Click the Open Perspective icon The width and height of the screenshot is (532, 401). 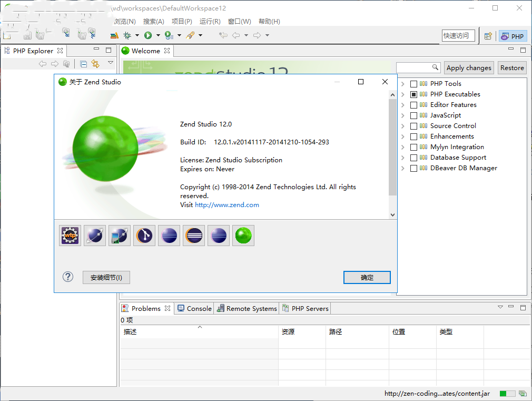click(x=488, y=36)
